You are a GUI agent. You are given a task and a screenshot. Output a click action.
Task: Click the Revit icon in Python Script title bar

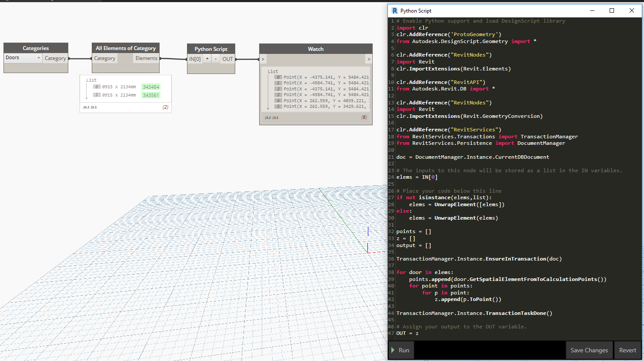[395, 11]
